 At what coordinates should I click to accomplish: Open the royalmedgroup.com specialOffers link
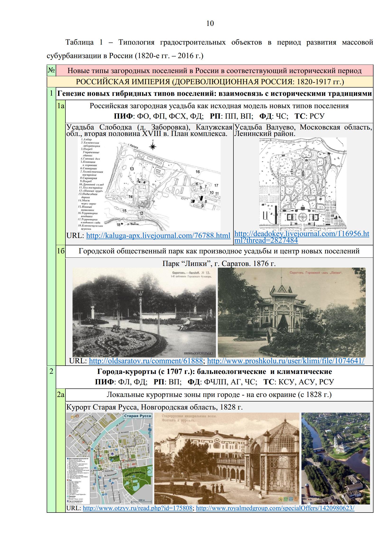(x=275, y=508)
